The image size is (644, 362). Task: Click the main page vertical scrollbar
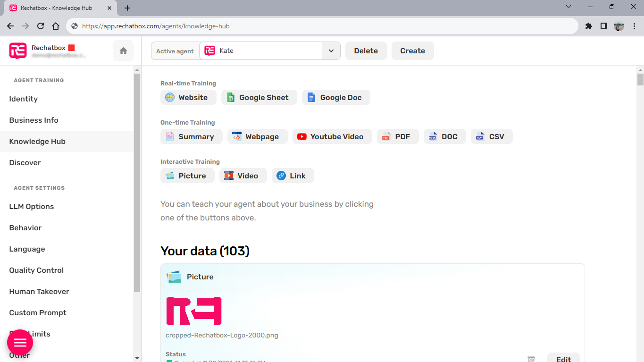point(640,79)
